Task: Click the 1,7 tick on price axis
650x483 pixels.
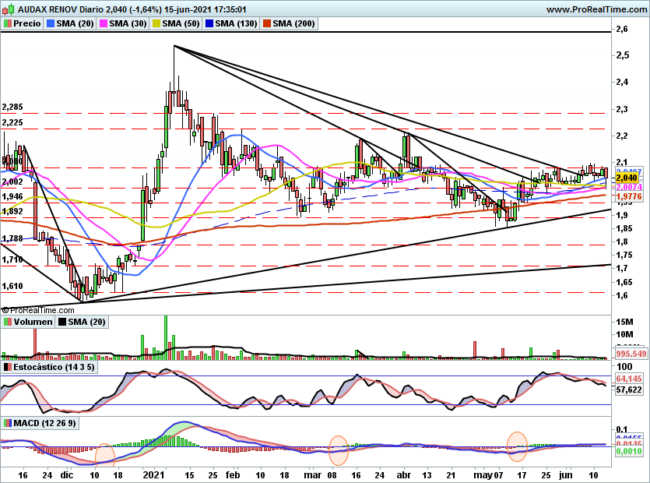Action: click(622, 268)
